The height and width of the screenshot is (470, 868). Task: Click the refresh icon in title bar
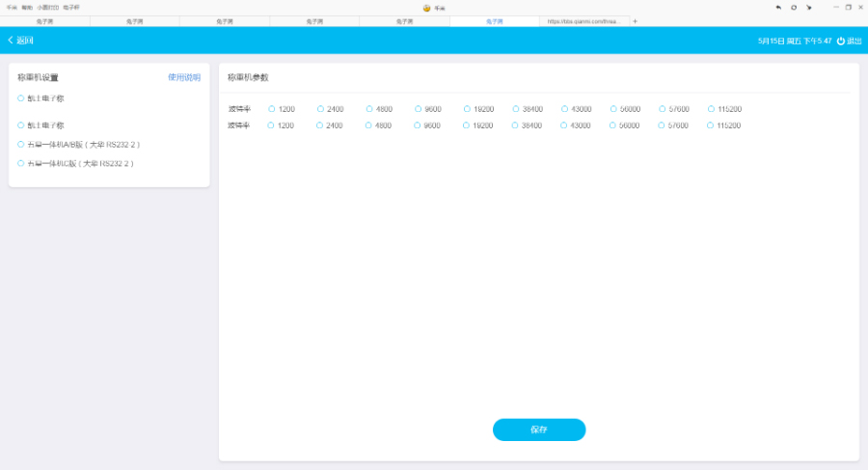tap(794, 7)
